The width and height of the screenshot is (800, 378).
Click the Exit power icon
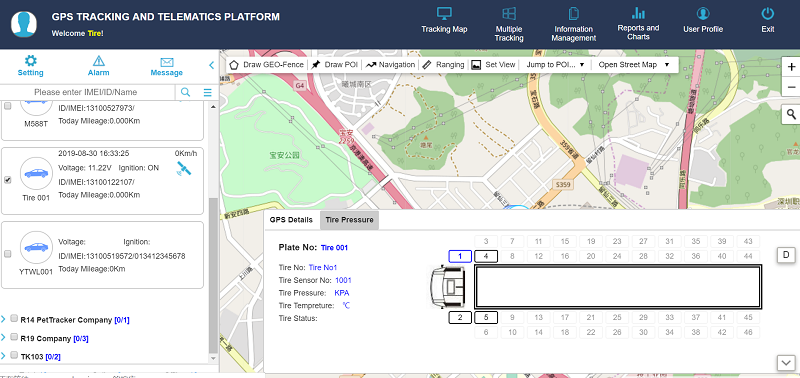[767, 14]
